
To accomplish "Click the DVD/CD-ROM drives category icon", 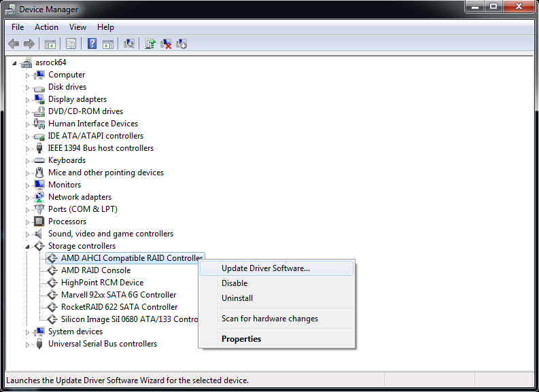I will pos(39,111).
